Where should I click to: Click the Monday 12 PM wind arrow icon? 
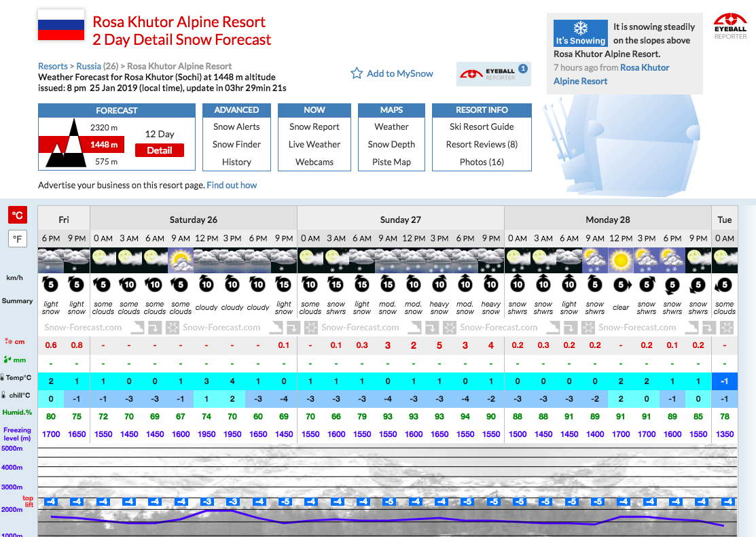click(621, 284)
